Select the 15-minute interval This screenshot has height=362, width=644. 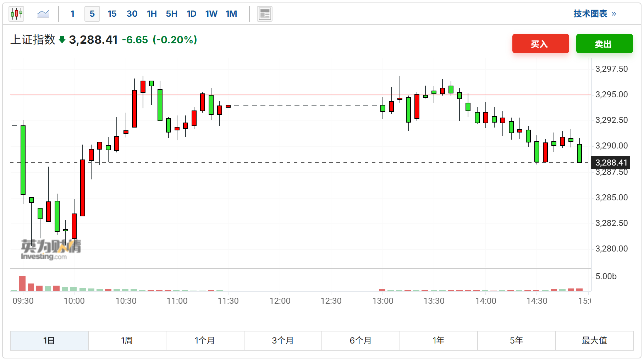112,14
